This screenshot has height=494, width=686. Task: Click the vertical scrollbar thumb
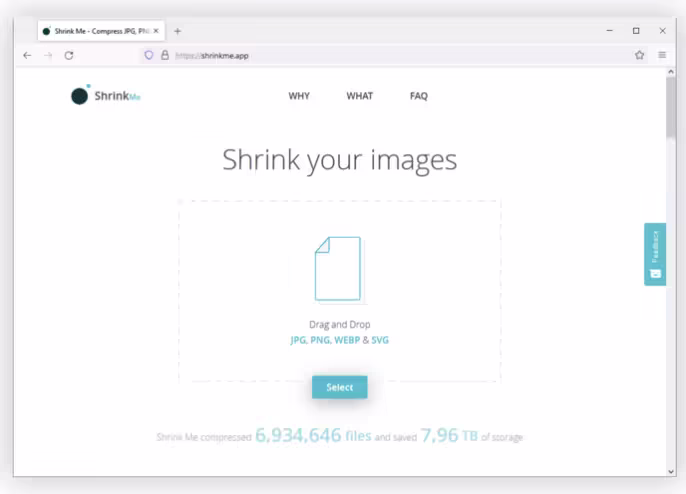(x=670, y=108)
